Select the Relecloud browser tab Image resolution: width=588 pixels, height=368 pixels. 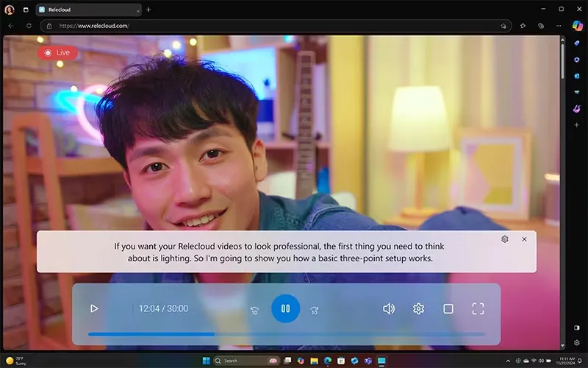click(x=88, y=10)
